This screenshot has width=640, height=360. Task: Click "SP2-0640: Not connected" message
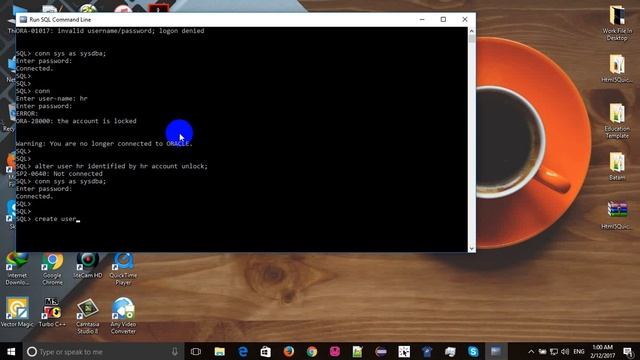[x=59, y=173]
